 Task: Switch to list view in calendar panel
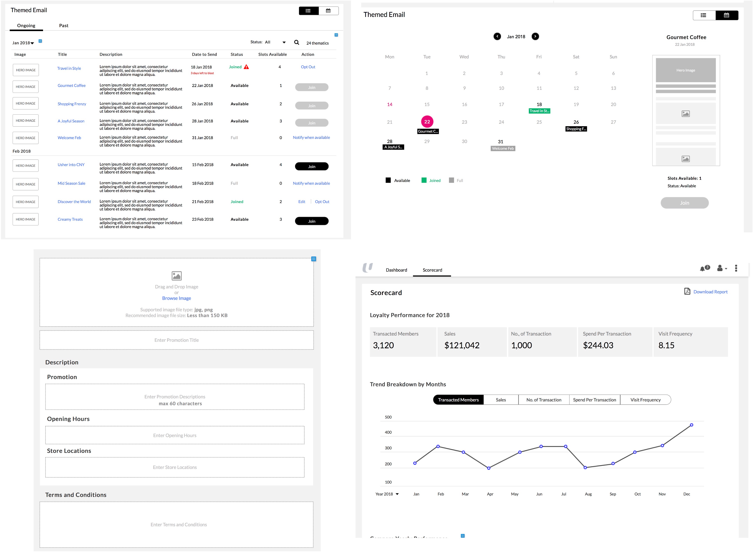point(704,15)
